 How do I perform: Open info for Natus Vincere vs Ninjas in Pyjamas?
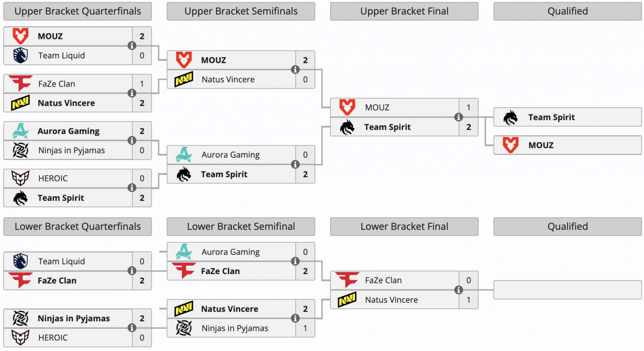pos(295,318)
